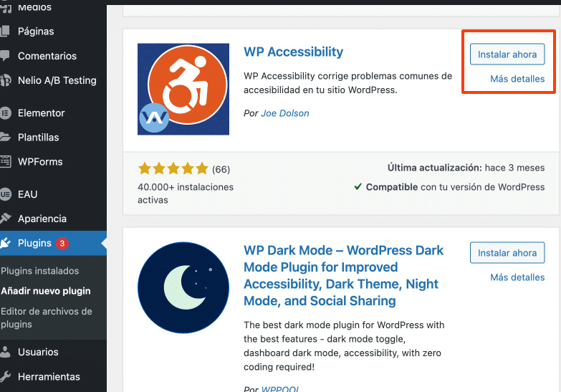Open Más detalles for WP Dark Mode
Viewport: 561px width, 392px height.
click(517, 277)
